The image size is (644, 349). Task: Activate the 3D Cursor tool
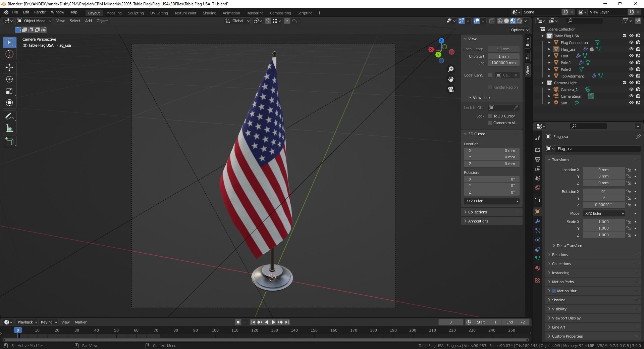tap(9, 54)
